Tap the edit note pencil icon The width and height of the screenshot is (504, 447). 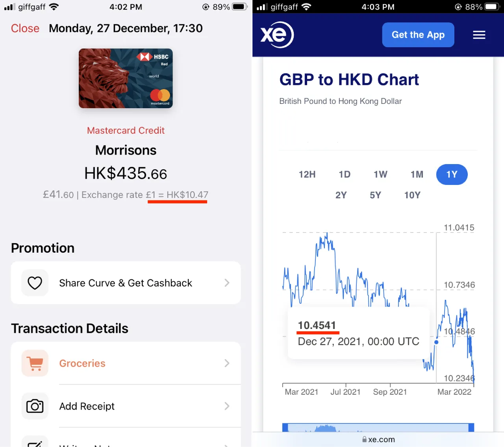coord(35,443)
